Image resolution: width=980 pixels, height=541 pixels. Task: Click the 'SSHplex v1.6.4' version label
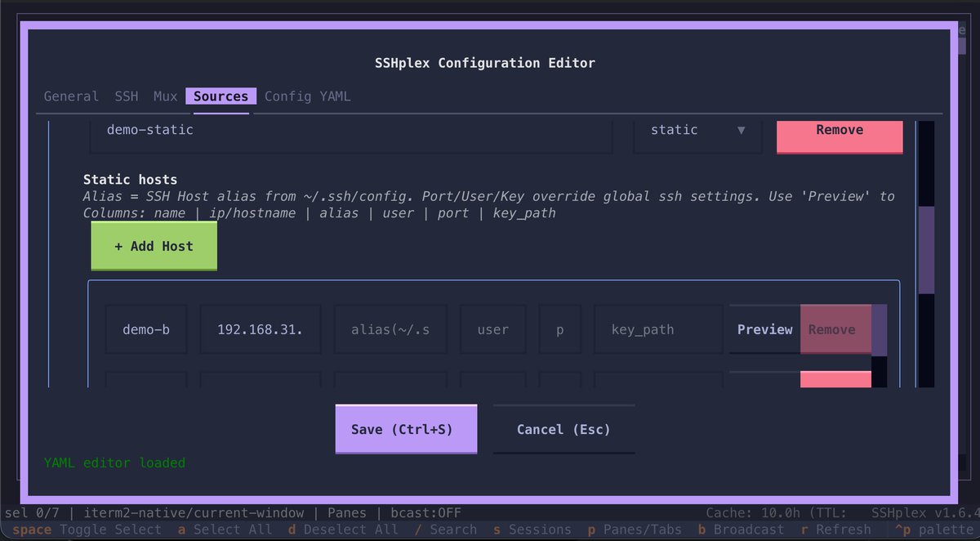pyautogui.click(x=924, y=513)
